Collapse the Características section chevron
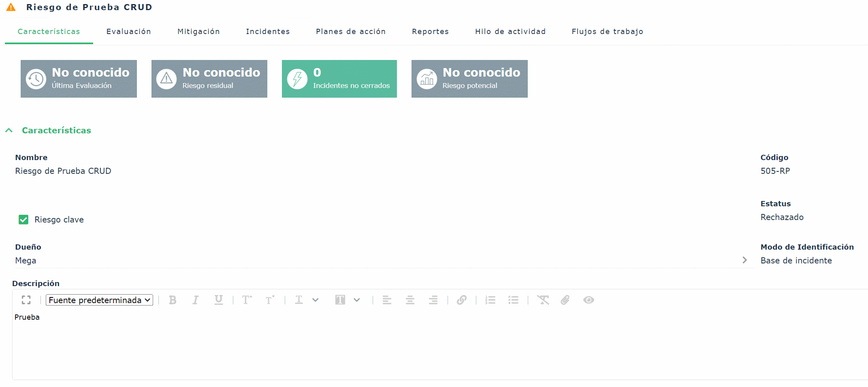Viewport: 868px width, 387px height. pyautogui.click(x=9, y=130)
